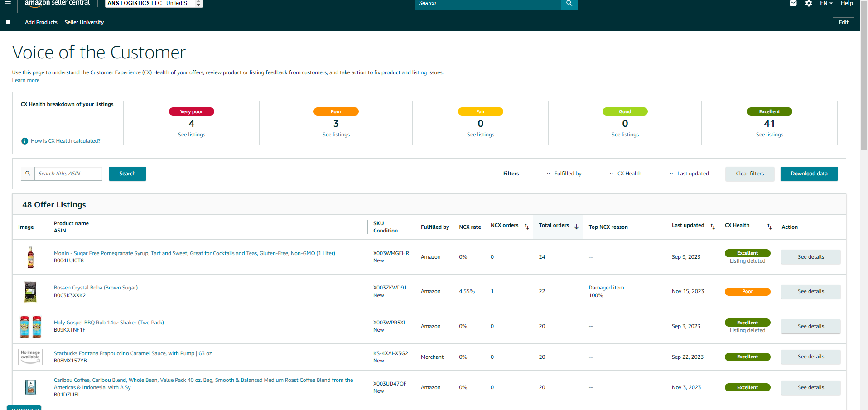
Task: Click the Damaged item NCX reason
Action: [606, 288]
